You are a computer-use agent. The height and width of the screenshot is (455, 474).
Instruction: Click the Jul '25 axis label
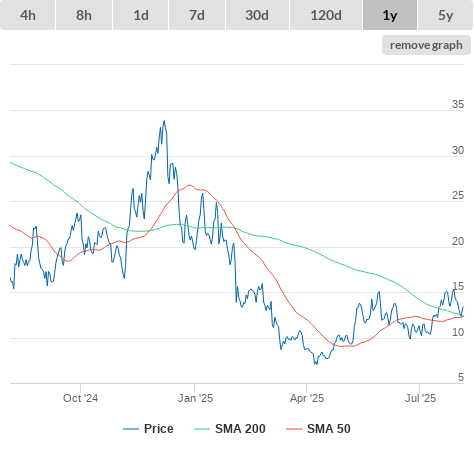click(420, 398)
